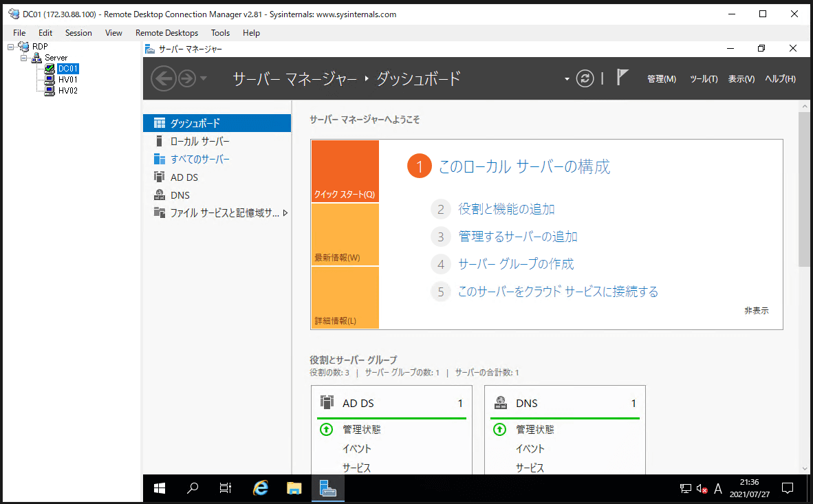Image resolution: width=813 pixels, height=504 pixels.
Task: Open the 表示(V) menu
Action: (x=741, y=79)
